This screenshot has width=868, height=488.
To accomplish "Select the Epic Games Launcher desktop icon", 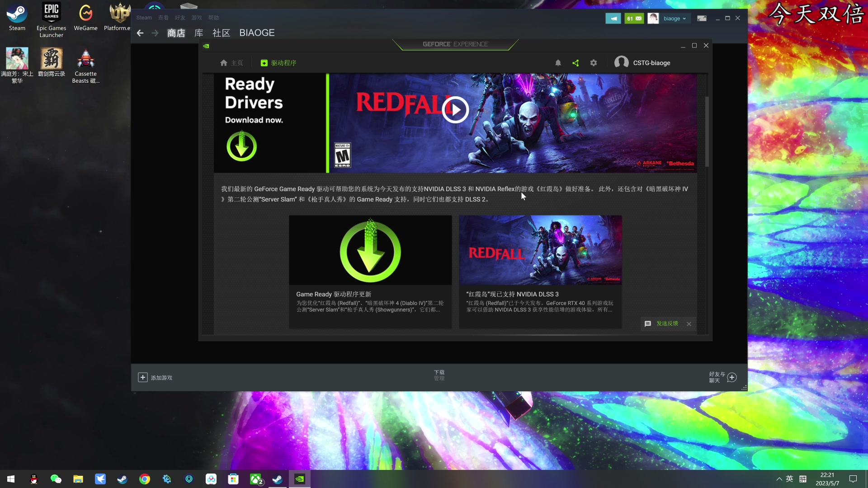I will [52, 20].
